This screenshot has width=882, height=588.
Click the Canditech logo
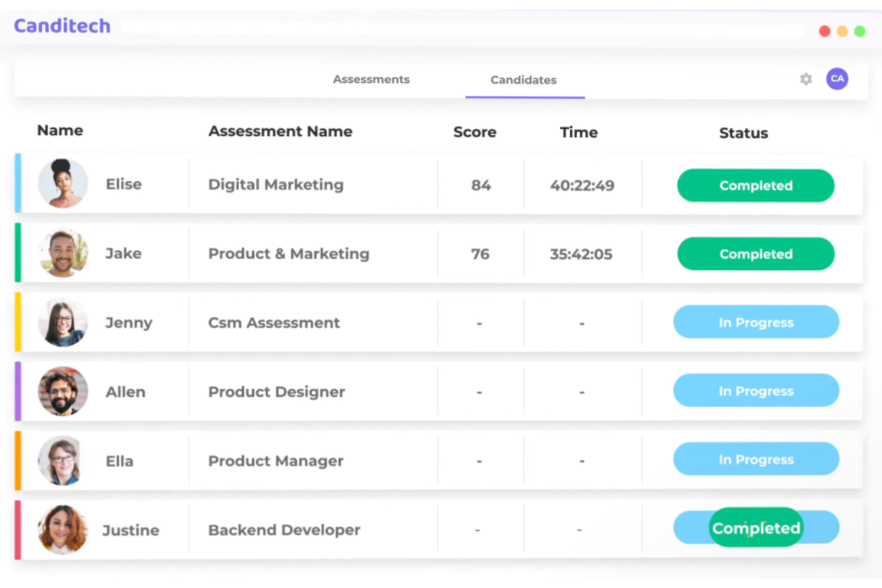pyautogui.click(x=63, y=26)
